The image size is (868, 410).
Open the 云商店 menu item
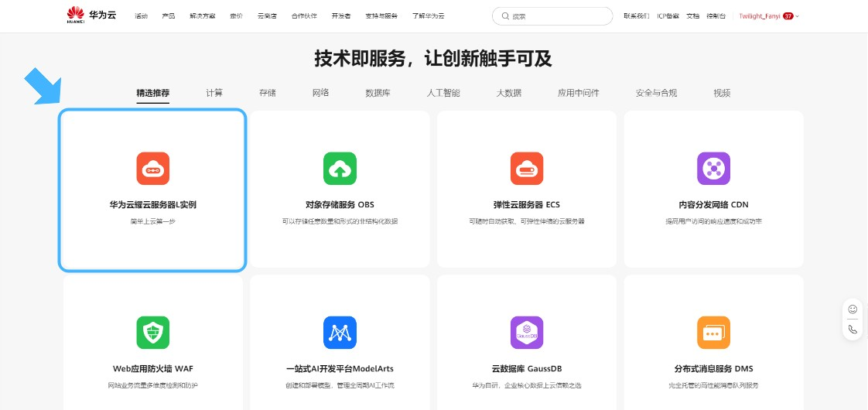[x=268, y=16]
